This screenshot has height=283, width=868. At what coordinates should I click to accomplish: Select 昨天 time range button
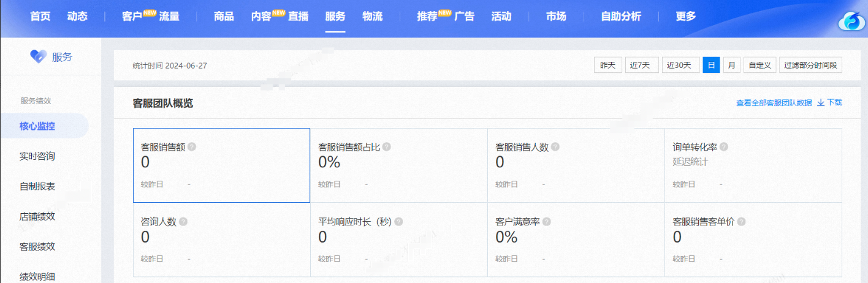click(608, 65)
